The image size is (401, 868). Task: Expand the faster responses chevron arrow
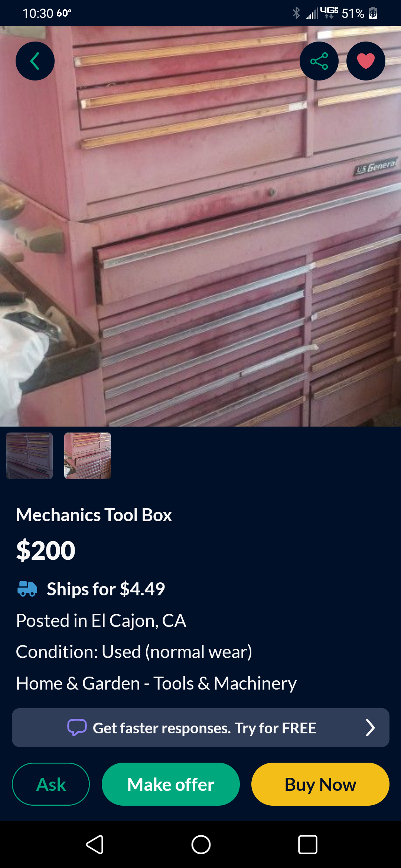click(x=370, y=727)
